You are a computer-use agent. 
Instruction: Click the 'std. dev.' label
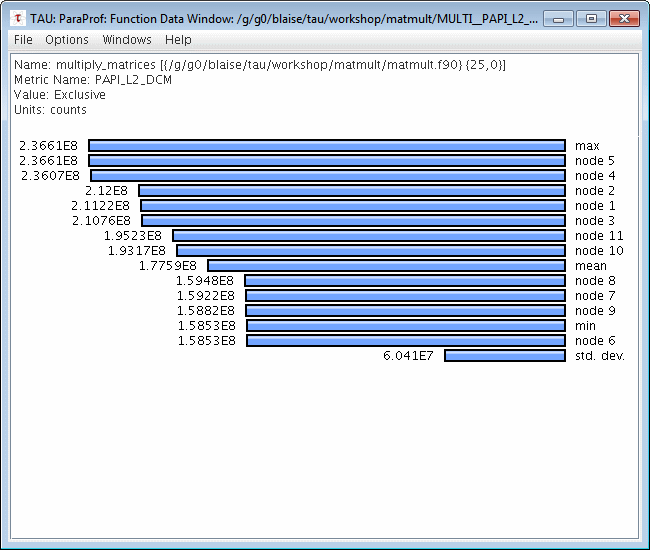tap(600, 356)
